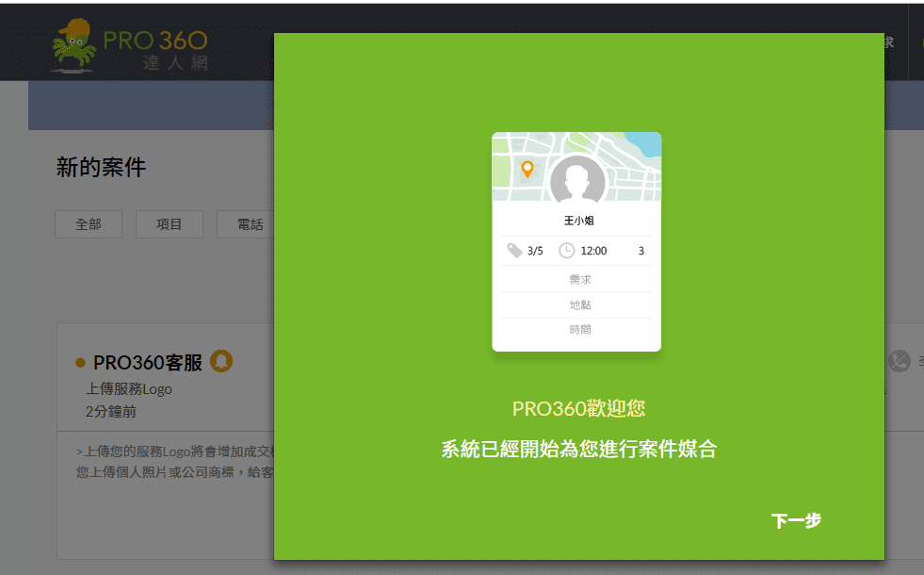Click the clock icon next to 12:00
The width and height of the screenshot is (924, 575).
(x=566, y=251)
